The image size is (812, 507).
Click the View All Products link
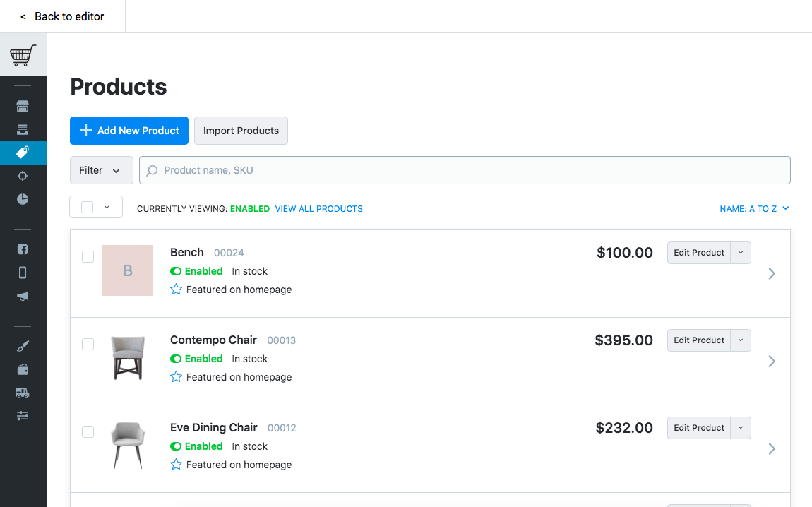[x=318, y=209]
